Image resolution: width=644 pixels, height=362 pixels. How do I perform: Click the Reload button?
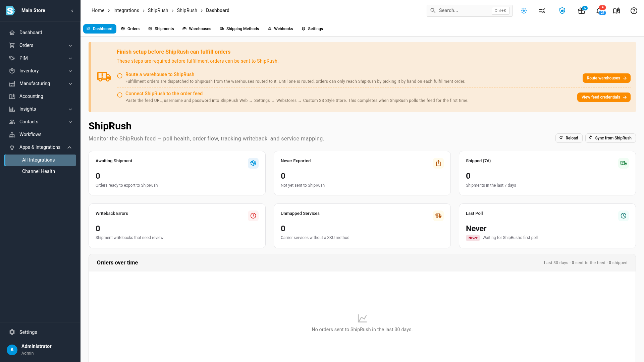569,138
